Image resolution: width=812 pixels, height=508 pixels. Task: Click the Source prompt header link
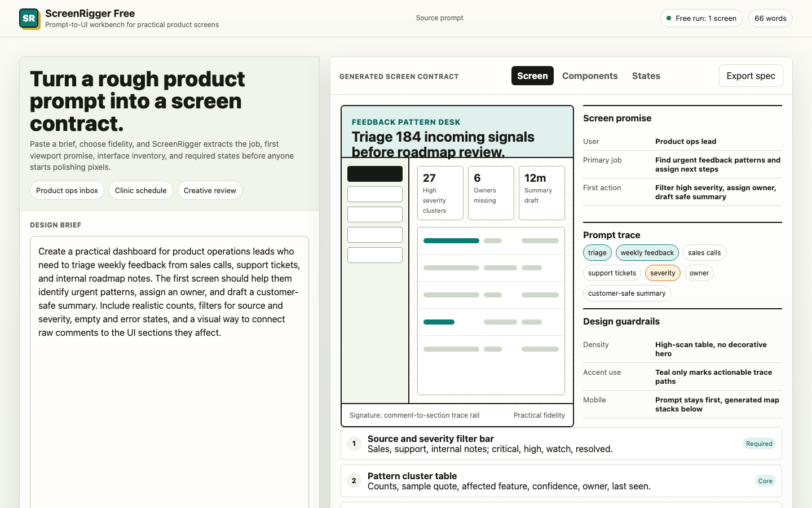(x=440, y=18)
